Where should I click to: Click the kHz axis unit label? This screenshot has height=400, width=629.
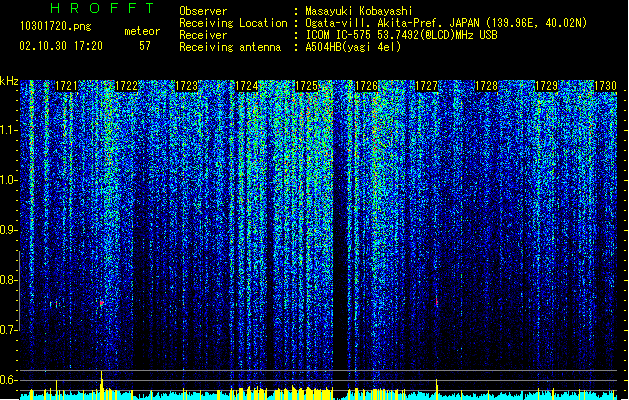[9, 81]
